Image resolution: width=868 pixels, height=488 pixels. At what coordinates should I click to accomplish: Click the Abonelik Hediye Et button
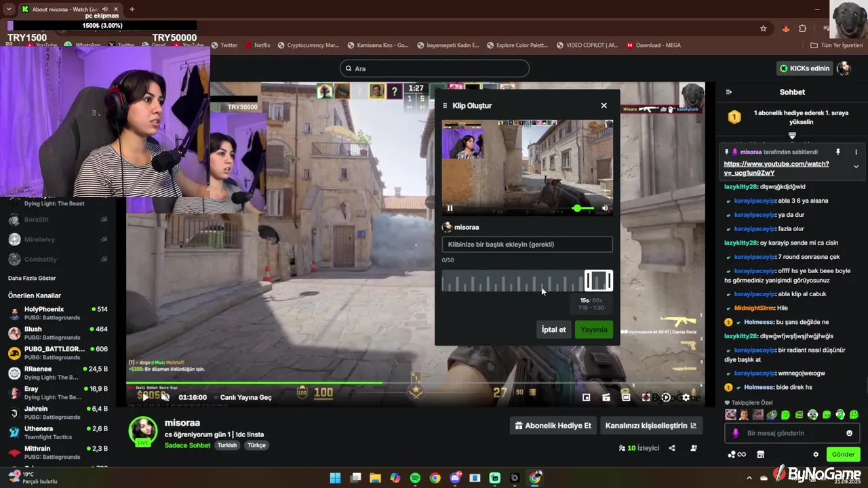553,426
